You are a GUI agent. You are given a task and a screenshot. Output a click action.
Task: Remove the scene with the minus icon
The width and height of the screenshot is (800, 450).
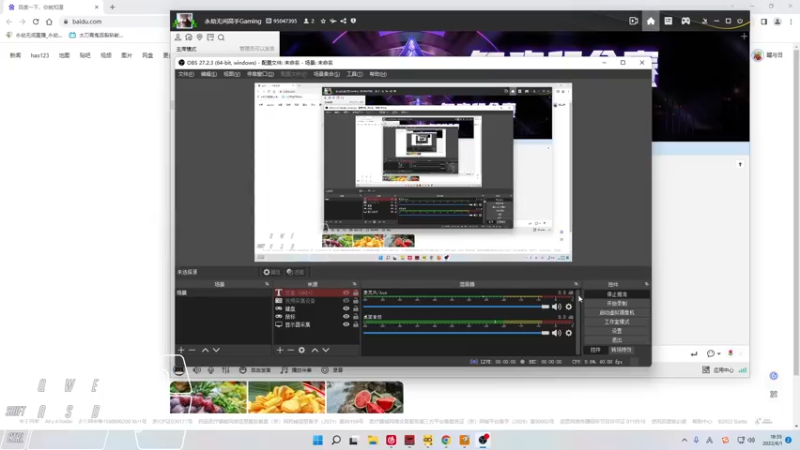(192, 350)
